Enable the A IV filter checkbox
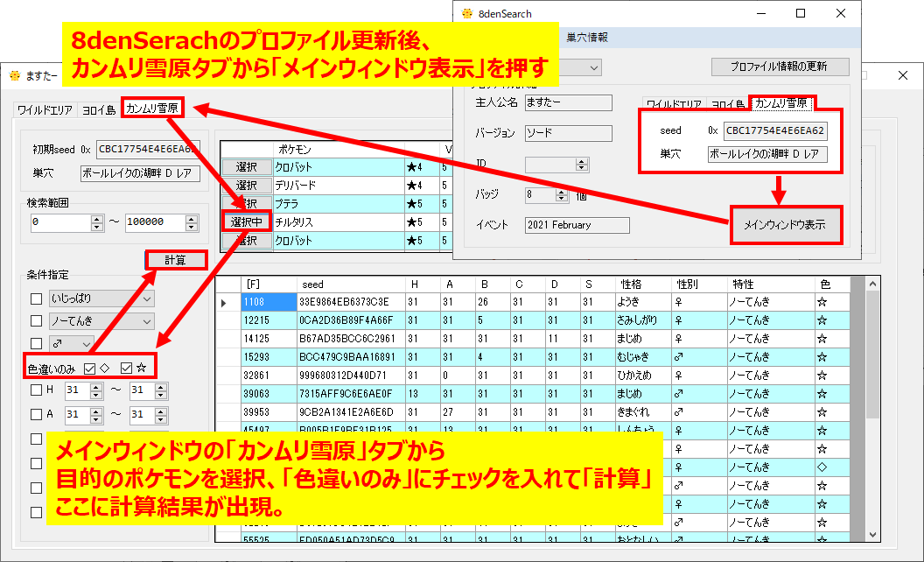The image size is (924, 562). point(36,415)
